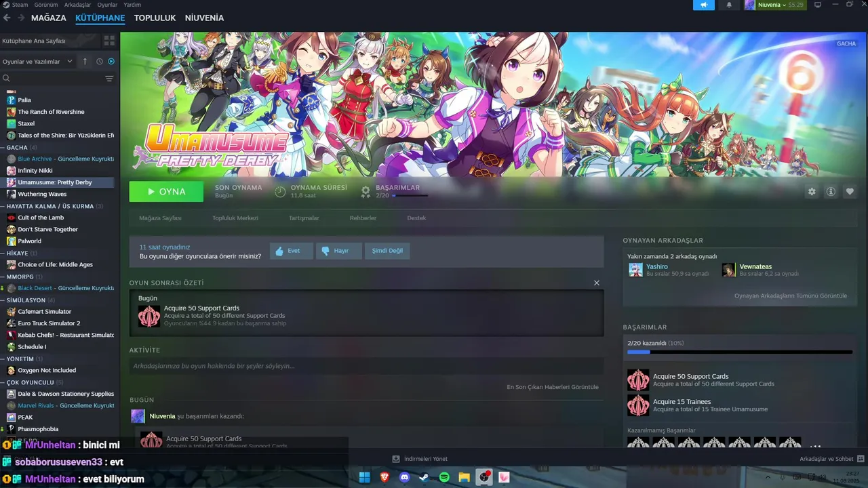Click the sort ascending arrow in library sidebar
Image resolution: width=868 pixels, height=488 pixels.
[85, 61]
